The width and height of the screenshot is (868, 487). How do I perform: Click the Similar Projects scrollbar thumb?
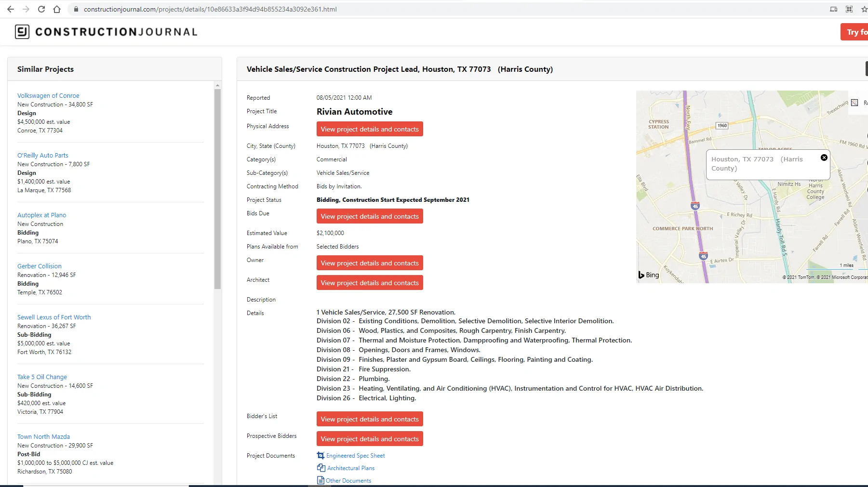pos(218,189)
